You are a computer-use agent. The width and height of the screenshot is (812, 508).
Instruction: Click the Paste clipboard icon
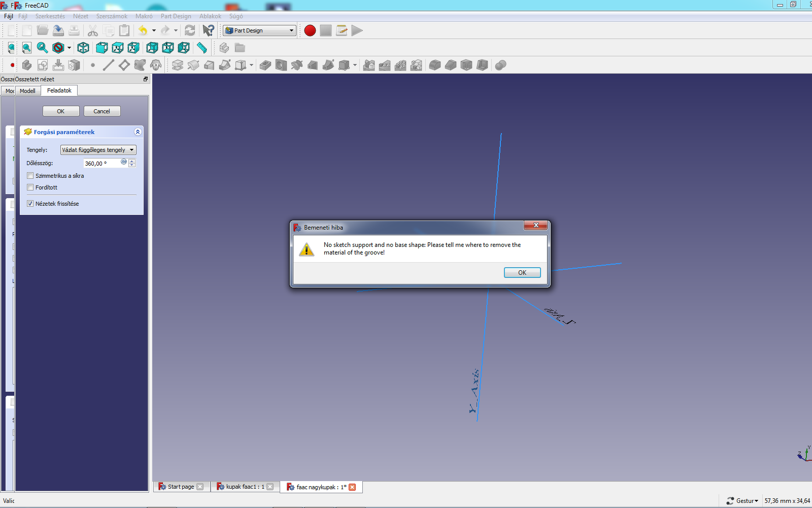[124, 30]
